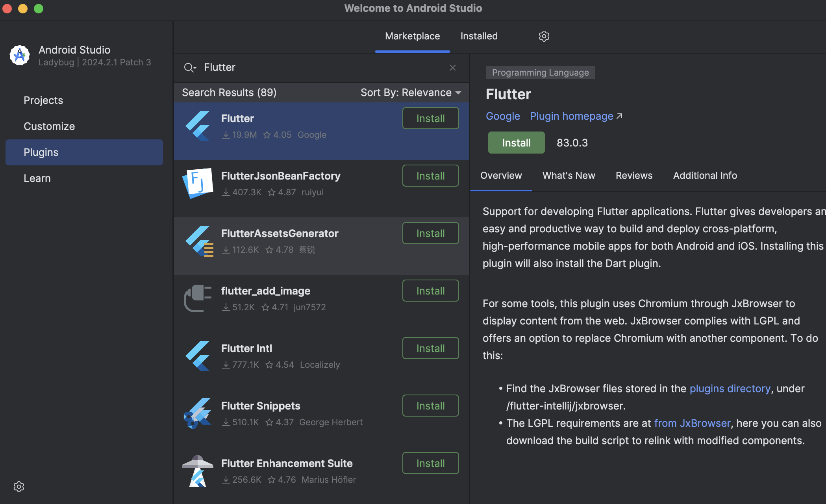826x504 pixels.
Task: Select the FlutterJsonBeanFactory plugin icon
Action: 198,183
